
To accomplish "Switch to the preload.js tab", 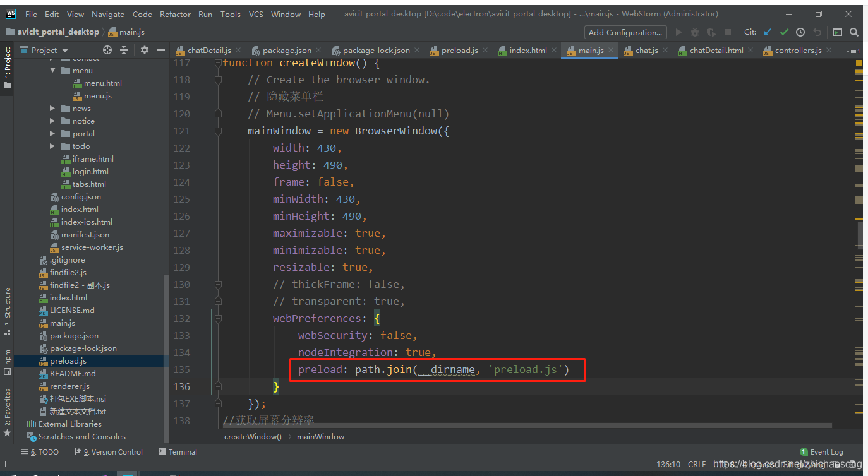I will (459, 50).
